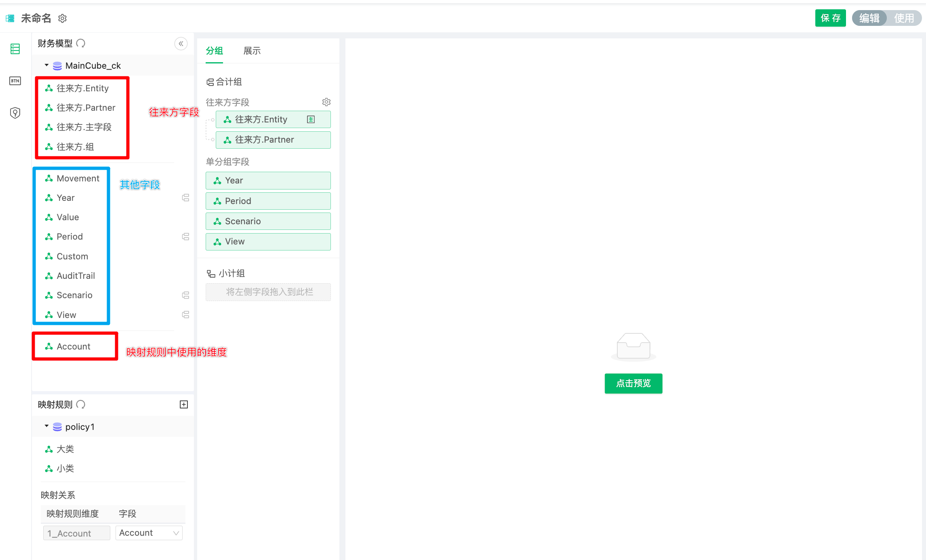
Task: Click the plus icon to add 映射规则
Action: 184,404
